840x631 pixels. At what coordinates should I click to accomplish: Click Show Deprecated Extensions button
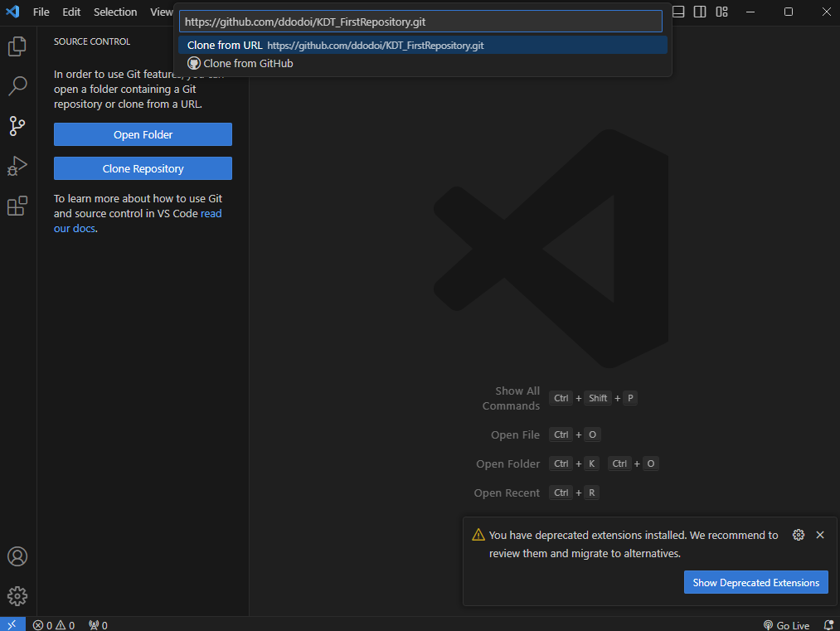756,582
